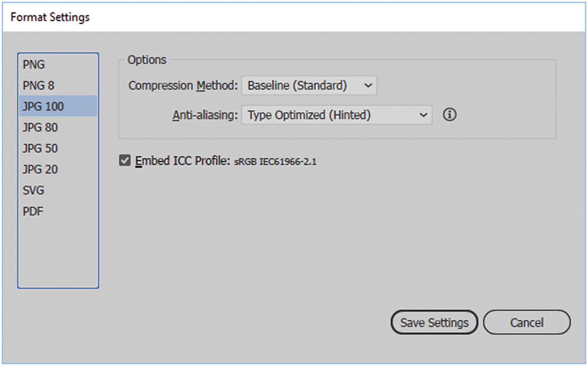Screen dimensions: 588x366
Task: Open the Compression Method dropdown
Action: coord(309,85)
